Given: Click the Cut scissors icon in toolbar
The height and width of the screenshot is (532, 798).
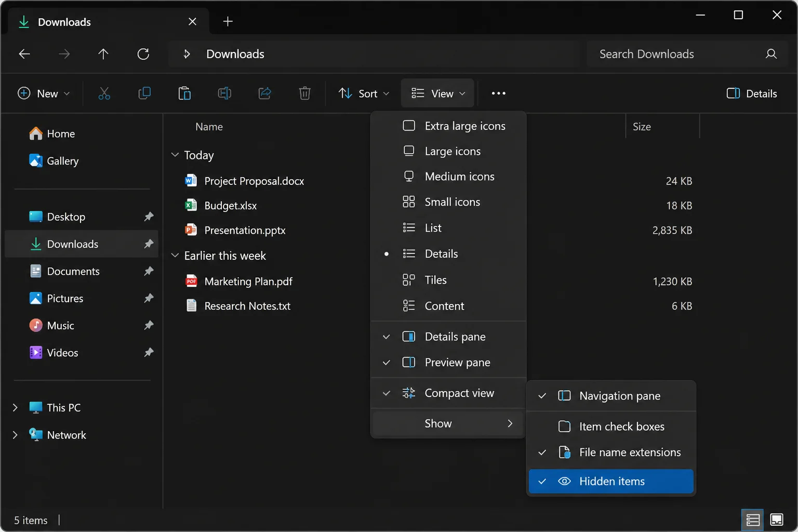Looking at the screenshot, I should point(104,94).
